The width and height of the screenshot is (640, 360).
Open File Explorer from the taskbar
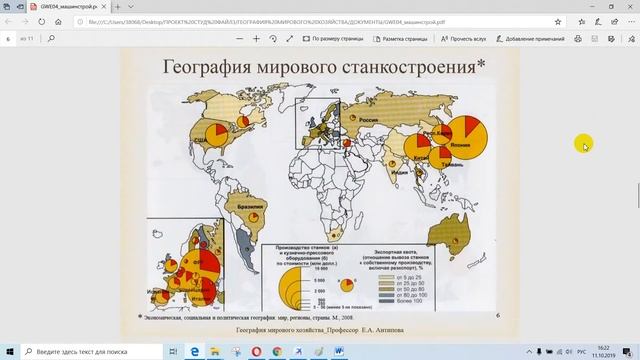215,351
